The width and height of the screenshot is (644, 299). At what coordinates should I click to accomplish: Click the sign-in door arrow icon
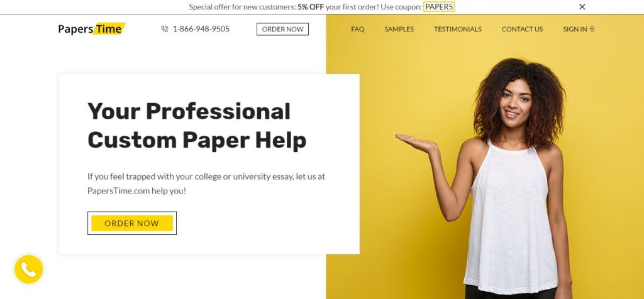(592, 29)
